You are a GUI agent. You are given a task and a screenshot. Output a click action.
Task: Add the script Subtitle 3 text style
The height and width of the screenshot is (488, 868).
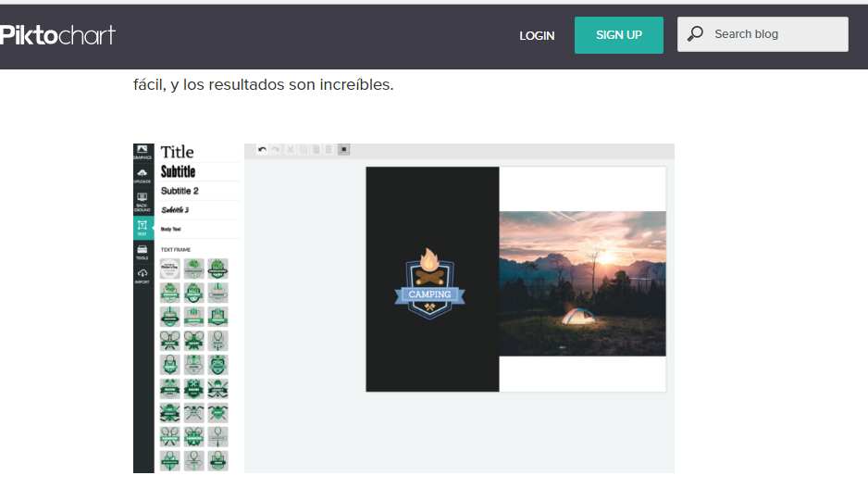tap(175, 210)
